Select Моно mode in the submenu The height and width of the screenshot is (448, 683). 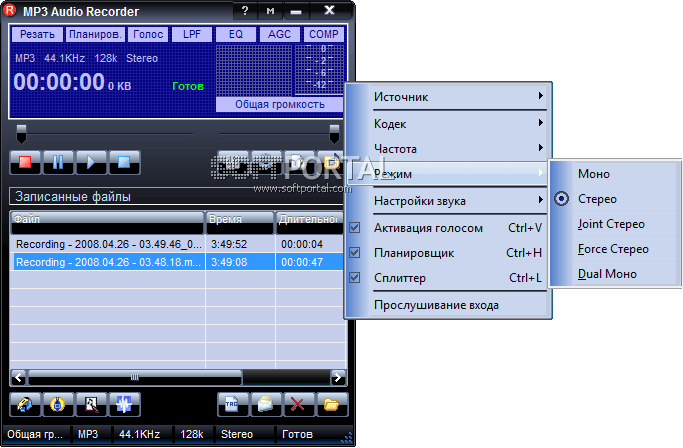[x=615, y=174]
